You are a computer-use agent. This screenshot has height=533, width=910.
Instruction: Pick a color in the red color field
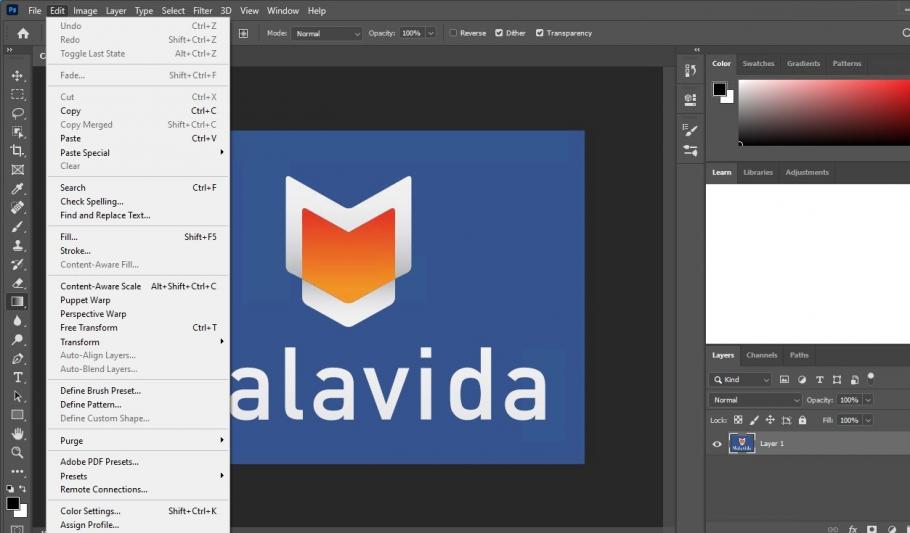point(824,113)
